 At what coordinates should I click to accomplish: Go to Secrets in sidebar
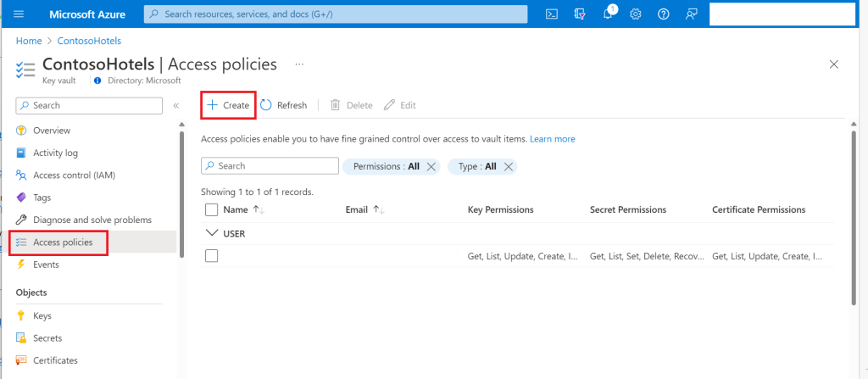coord(48,338)
